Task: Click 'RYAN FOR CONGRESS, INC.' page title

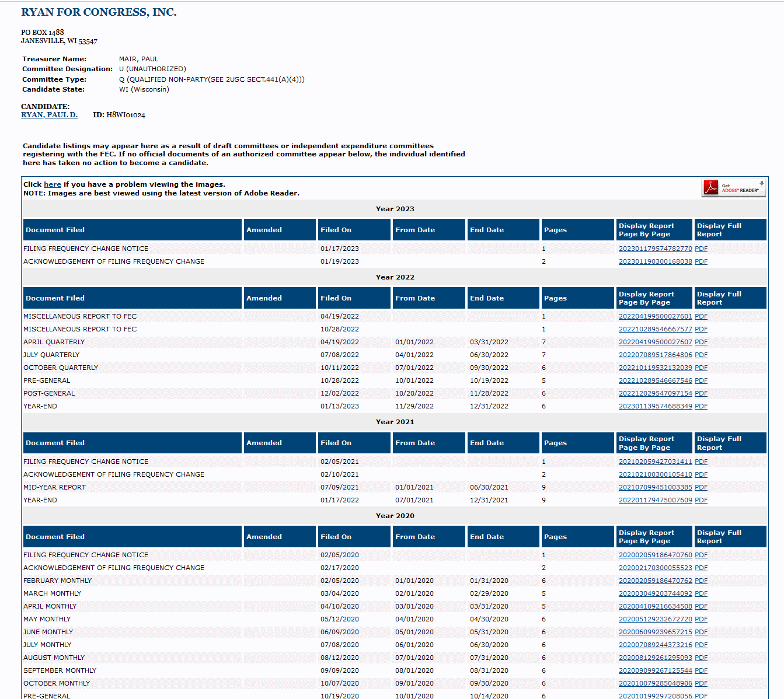Action: (99, 12)
